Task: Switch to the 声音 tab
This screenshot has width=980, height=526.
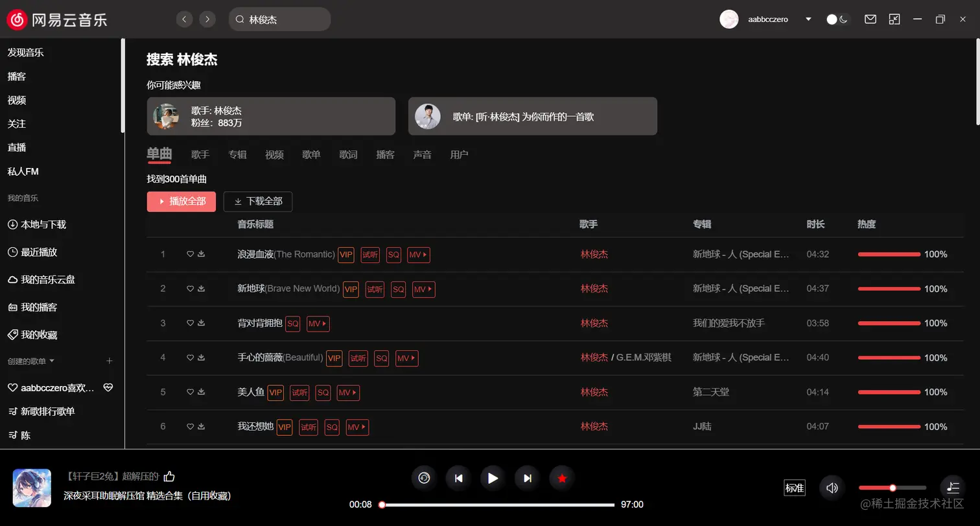Action: click(422, 155)
